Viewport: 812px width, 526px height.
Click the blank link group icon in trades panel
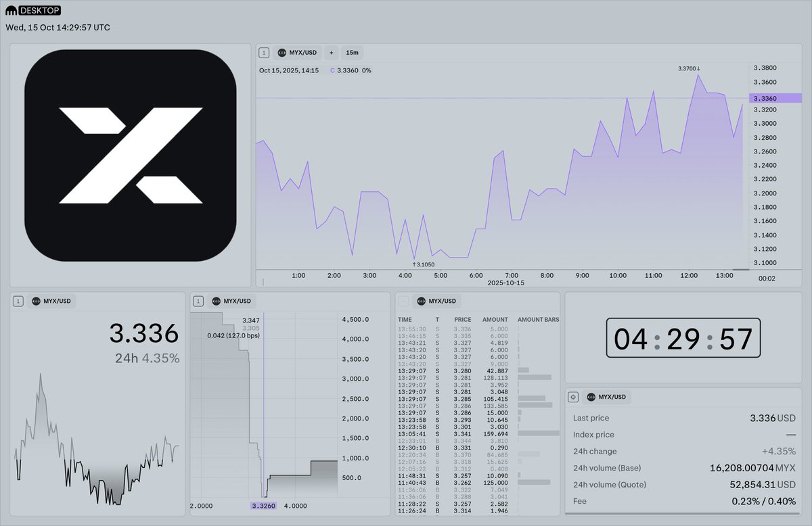(403, 301)
